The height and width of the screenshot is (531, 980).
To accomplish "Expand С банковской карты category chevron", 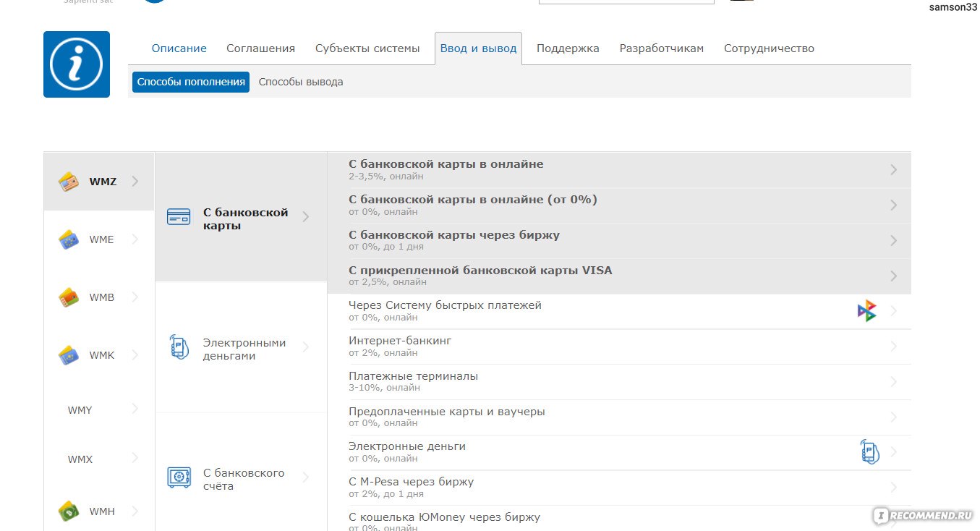I will coord(306,216).
